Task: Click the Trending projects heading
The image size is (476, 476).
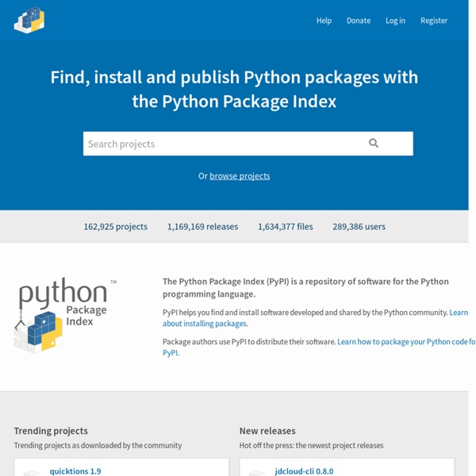Action: [51, 431]
